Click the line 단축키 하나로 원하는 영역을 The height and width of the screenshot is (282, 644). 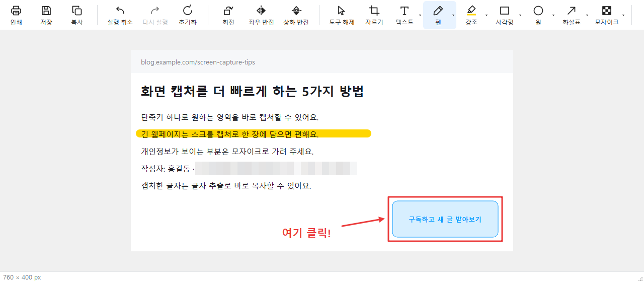[230, 117]
